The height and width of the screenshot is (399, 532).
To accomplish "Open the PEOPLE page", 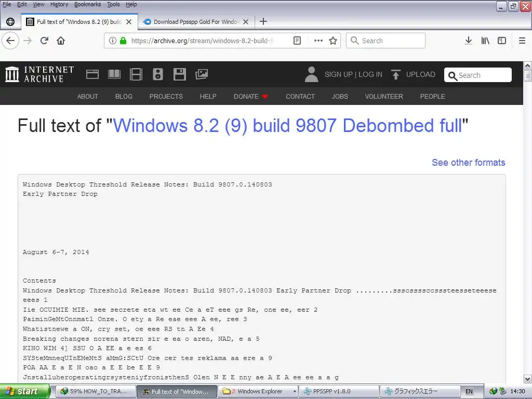I will [433, 96].
